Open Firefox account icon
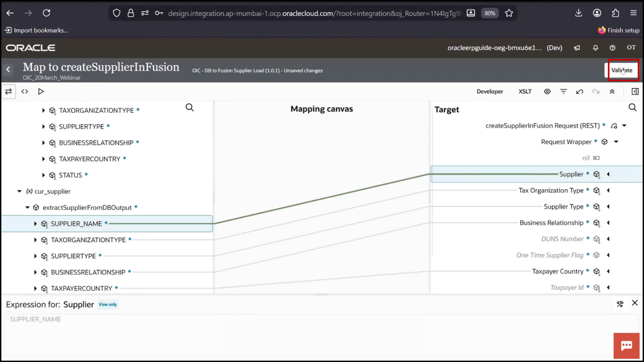Image resolution: width=644 pixels, height=362 pixels. tap(597, 13)
